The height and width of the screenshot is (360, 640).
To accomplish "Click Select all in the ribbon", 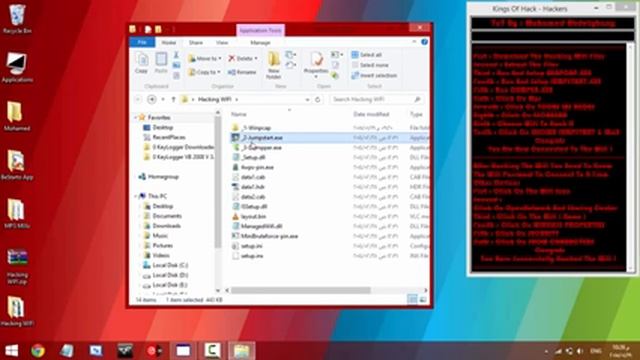I will pyautogui.click(x=367, y=55).
